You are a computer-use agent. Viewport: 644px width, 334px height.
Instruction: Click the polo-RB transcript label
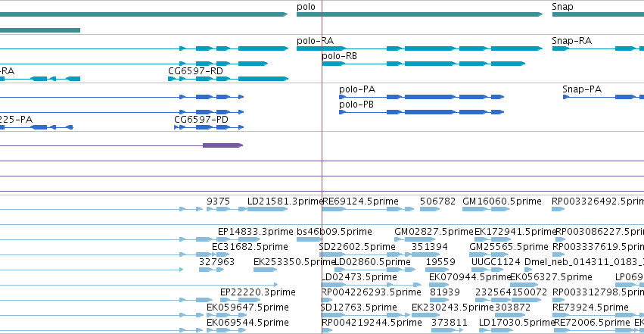[x=339, y=56]
